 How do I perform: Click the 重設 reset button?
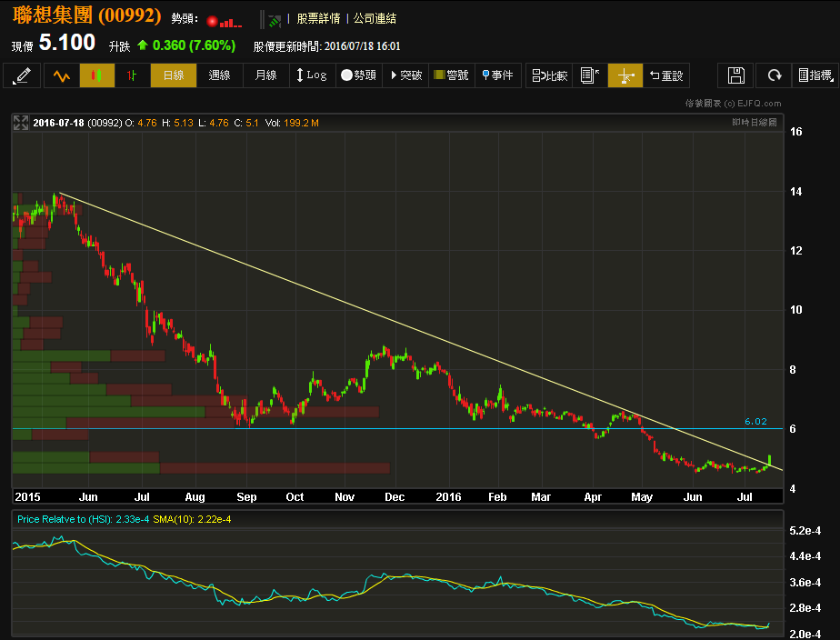pyautogui.click(x=665, y=75)
